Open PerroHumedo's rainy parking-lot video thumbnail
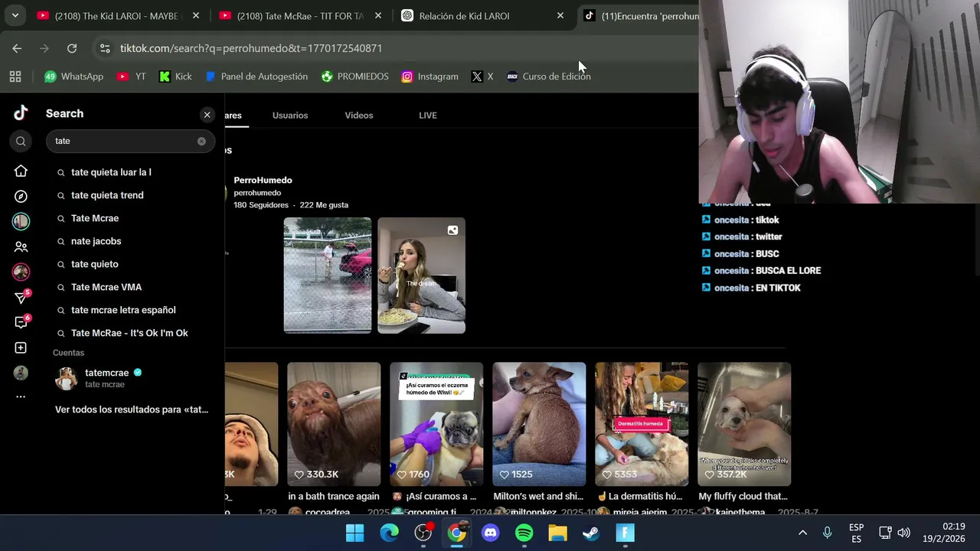The height and width of the screenshot is (551, 980). [x=328, y=275]
